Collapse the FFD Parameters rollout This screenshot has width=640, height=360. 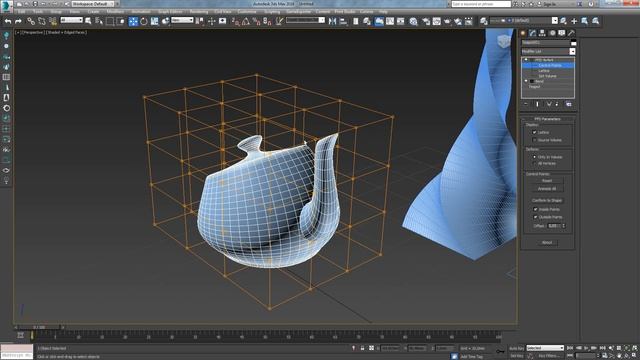tap(547, 119)
